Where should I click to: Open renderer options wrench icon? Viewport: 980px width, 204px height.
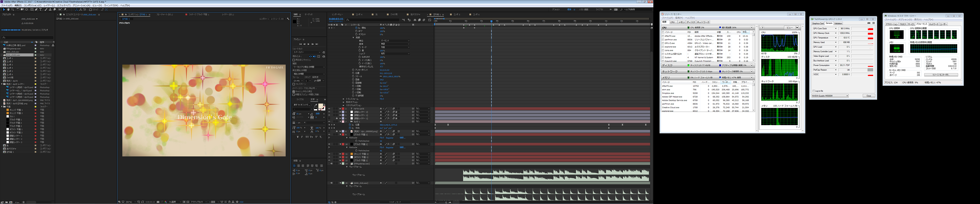(x=288, y=19)
